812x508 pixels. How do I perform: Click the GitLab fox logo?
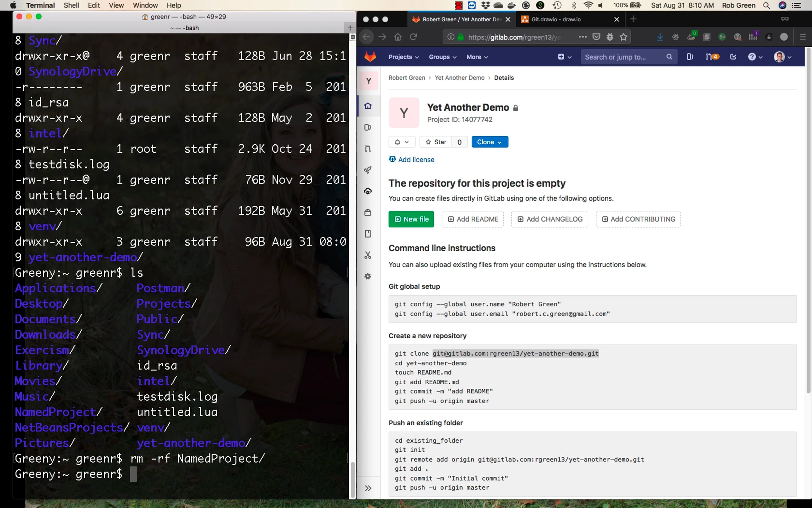[x=370, y=57]
